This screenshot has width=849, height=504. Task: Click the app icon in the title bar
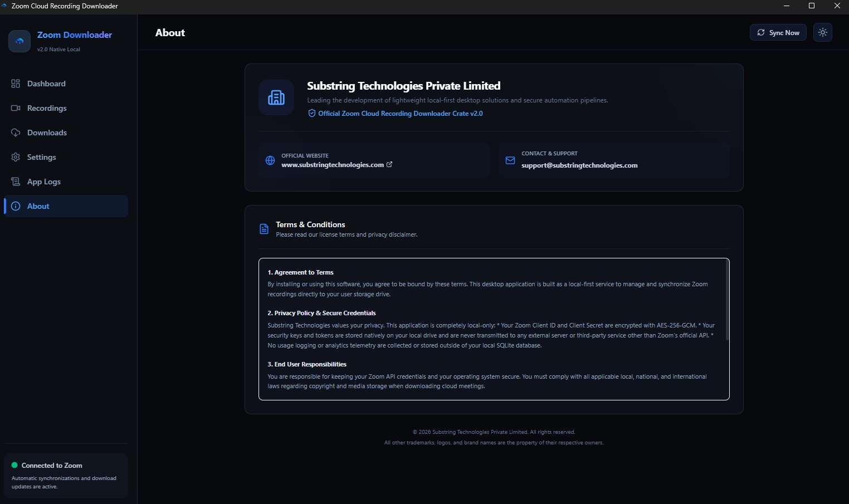coord(4,6)
